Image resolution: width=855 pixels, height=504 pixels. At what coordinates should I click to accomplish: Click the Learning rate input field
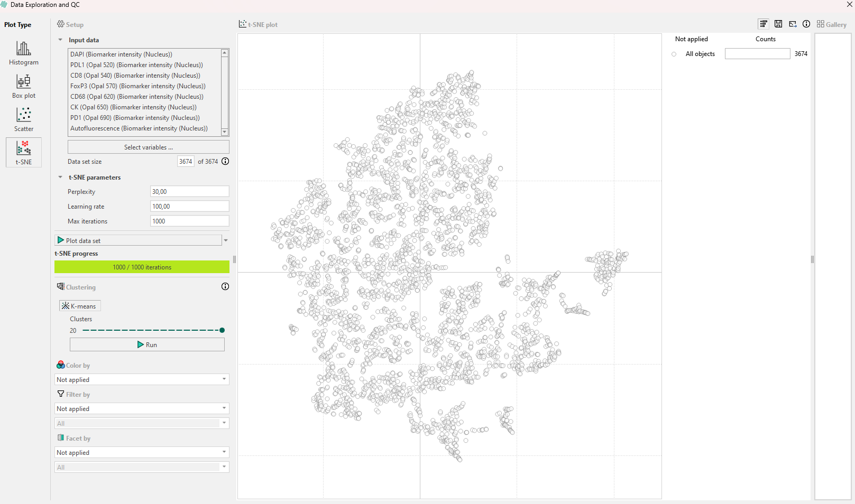click(x=190, y=206)
